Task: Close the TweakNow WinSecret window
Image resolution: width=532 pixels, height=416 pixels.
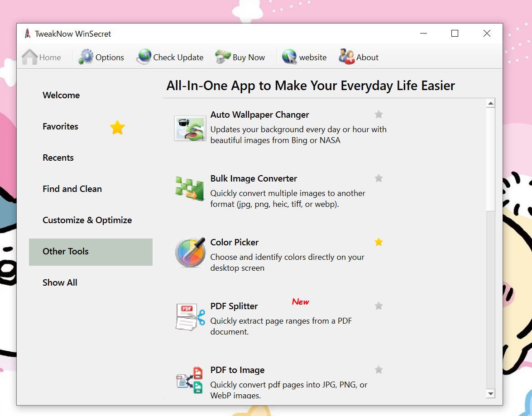Action: tap(487, 33)
